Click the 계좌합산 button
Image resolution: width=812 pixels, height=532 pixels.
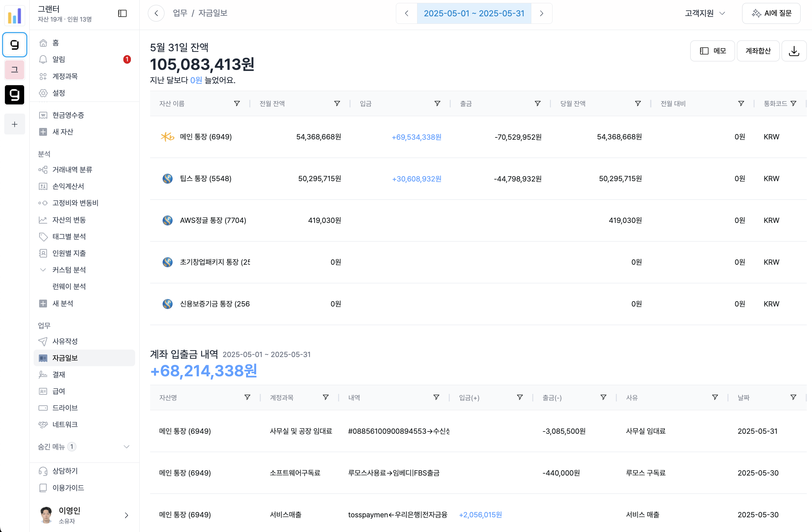[758, 51]
